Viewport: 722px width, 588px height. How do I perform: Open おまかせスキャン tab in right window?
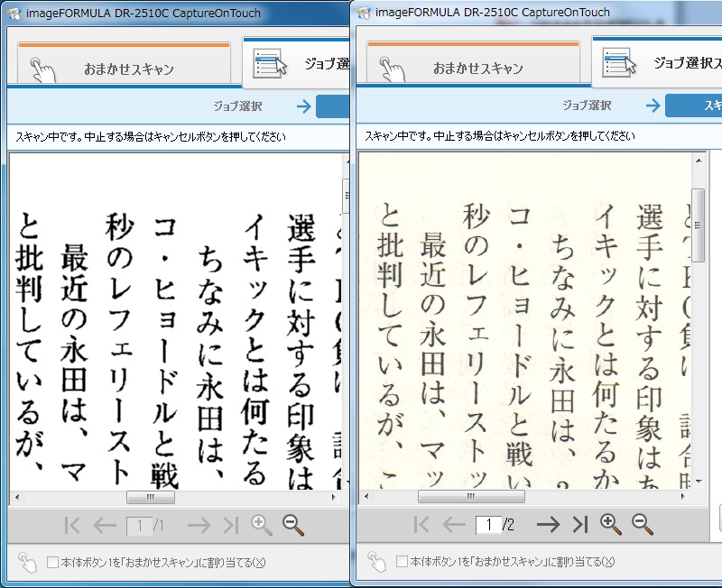click(474, 67)
